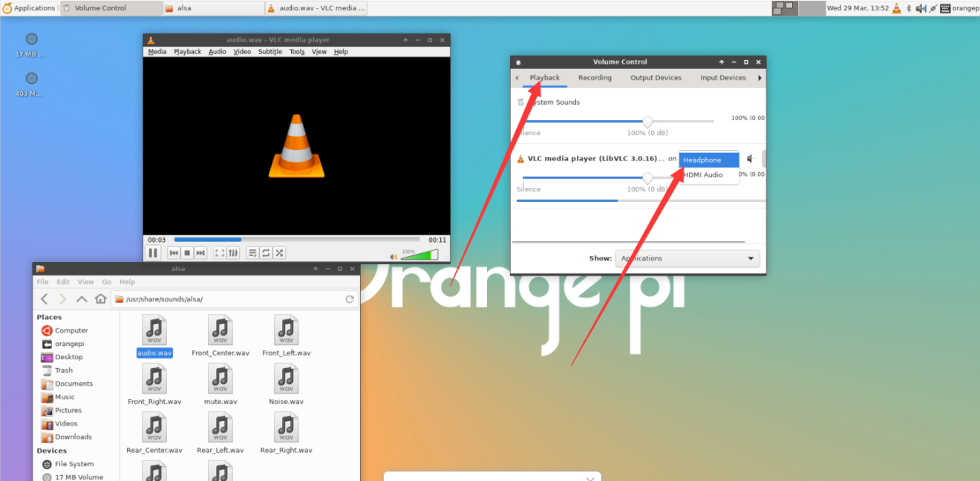Image resolution: width=980 pixels, height=481 pixels.
Task: Switch to Output Devices tab
Action: (656, 78)
